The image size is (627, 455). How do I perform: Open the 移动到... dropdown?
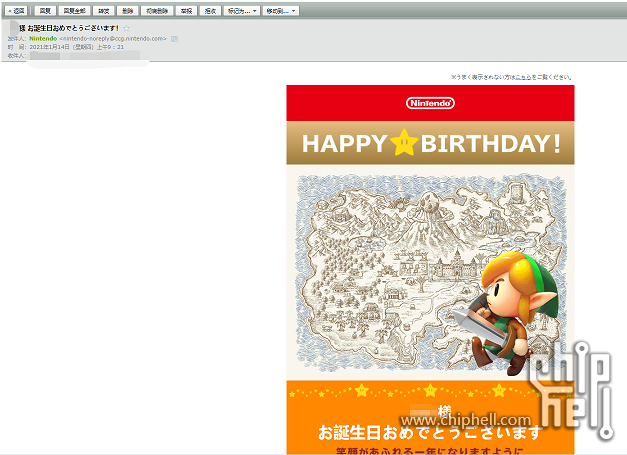(x=281, y=11)
